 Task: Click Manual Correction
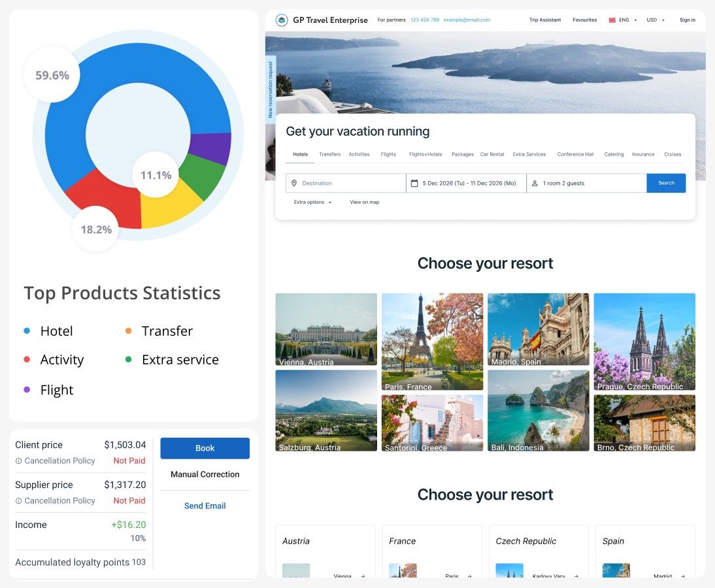pyautogui.click(x=205, y=474)
